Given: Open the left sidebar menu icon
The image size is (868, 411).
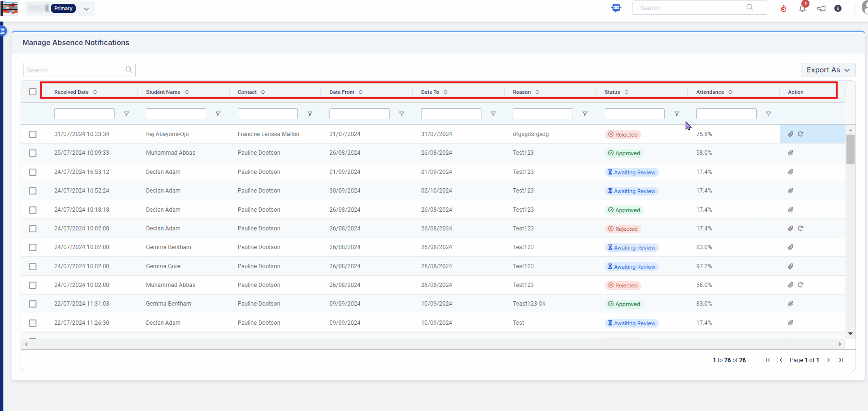Looking at the screenshot, I should pos(2,31).
